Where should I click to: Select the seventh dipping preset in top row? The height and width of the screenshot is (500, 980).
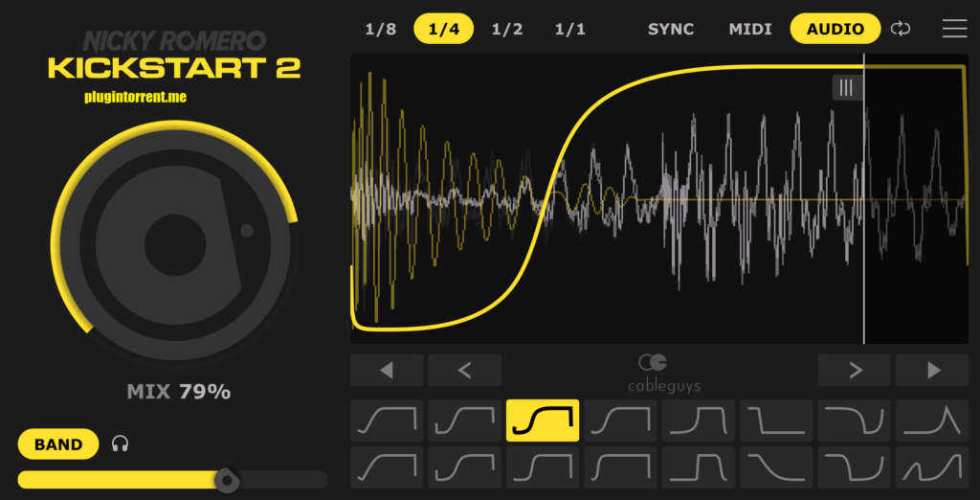pos(854,420)
